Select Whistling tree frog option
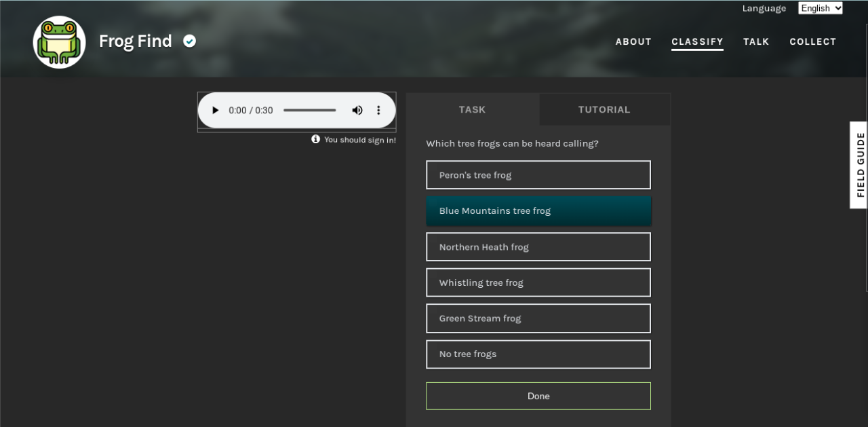The height and width of the screenshot is (427, 868). 538,282
